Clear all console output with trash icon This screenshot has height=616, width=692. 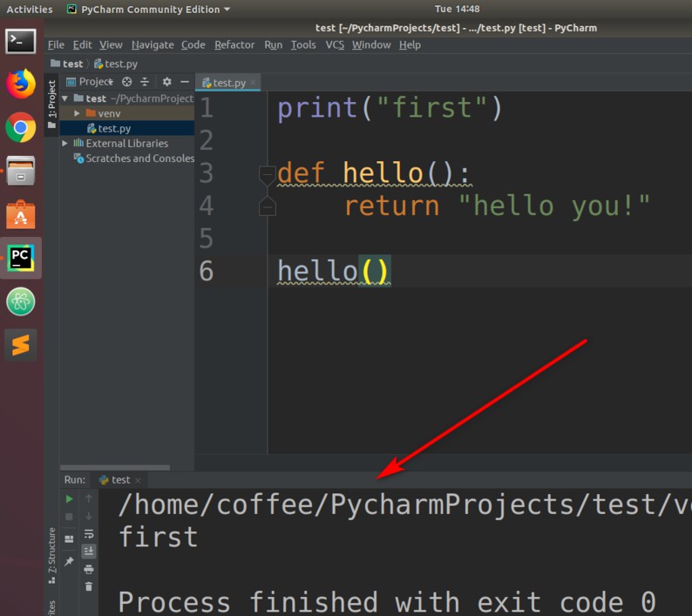(x=89, y=586)
